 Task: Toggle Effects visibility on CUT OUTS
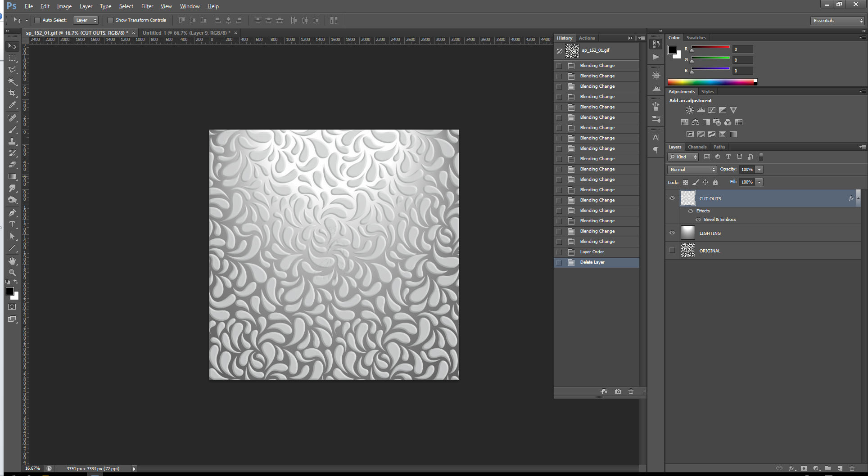(691, 211)
